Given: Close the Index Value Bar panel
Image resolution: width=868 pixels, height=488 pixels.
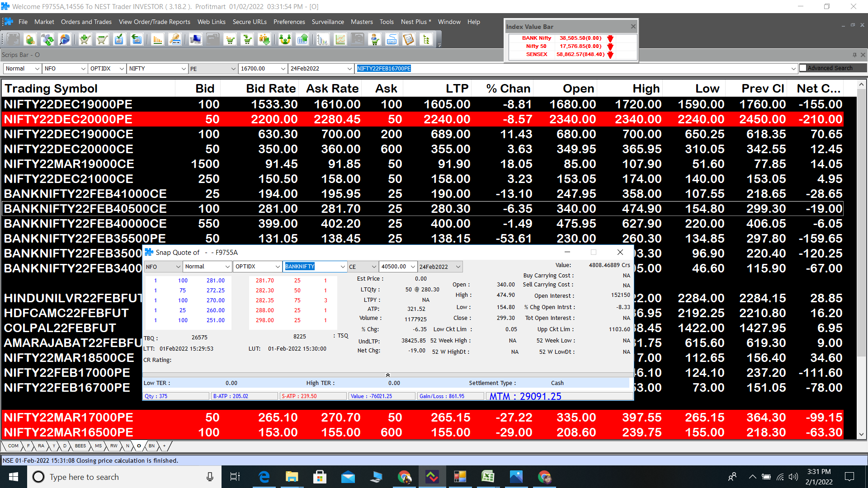Looking at the screenshot, I should click(633, 27).
